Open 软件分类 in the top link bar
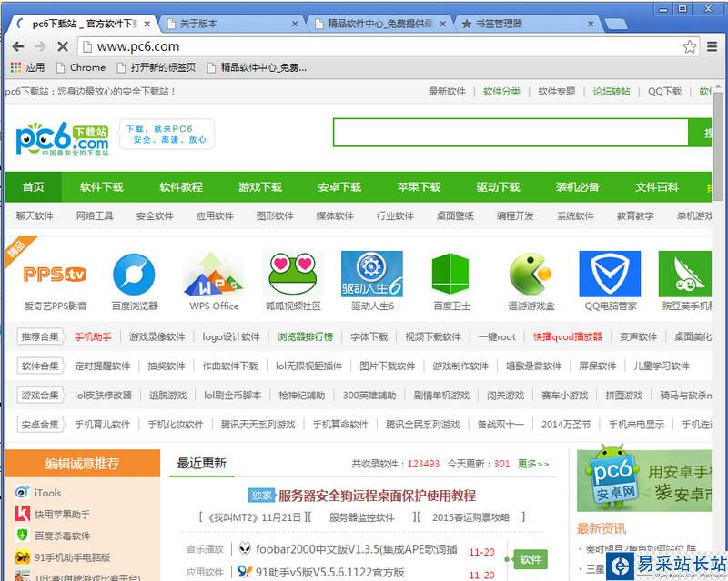This screenshot has height=581, width=728. (x=501, y=92)
